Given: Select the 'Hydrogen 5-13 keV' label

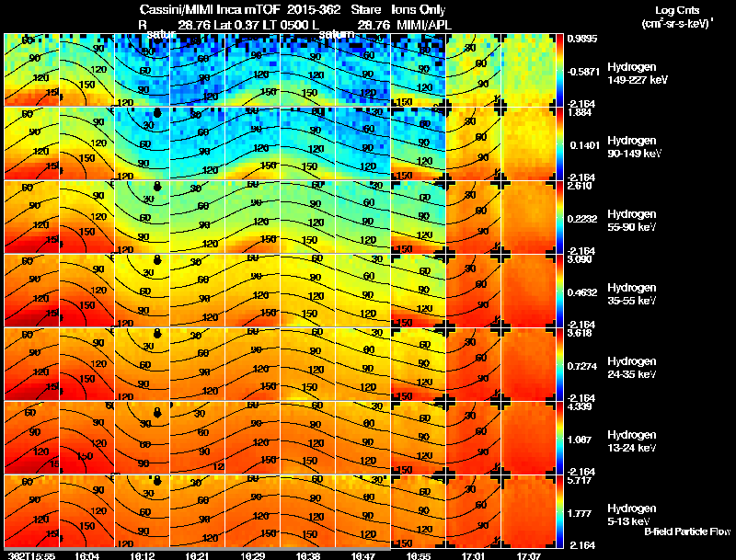Looking at the screenshot, I should [x=632, y=515].
